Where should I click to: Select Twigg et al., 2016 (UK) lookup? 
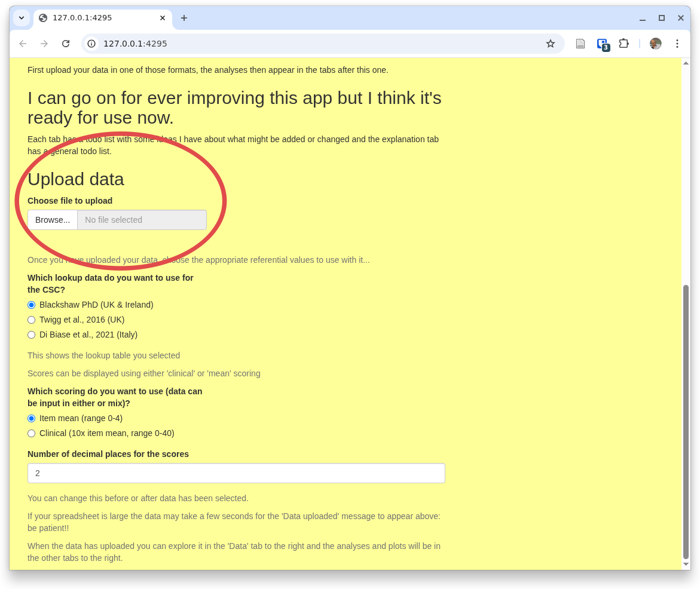click(x=32, y=320)
